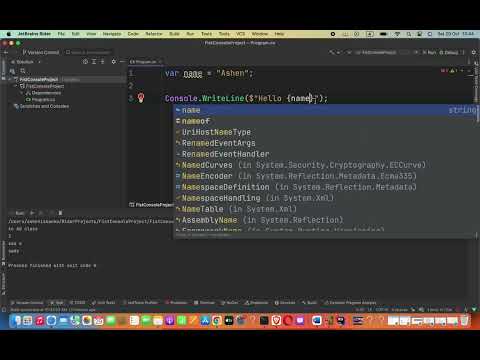
Task: Click the Terminal tool window button
Action: [x=204, y=303]
